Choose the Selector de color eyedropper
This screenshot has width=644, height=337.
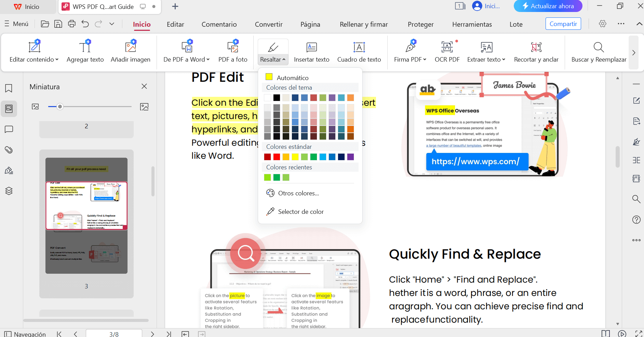pyautogui.click(x=300, y=212)
